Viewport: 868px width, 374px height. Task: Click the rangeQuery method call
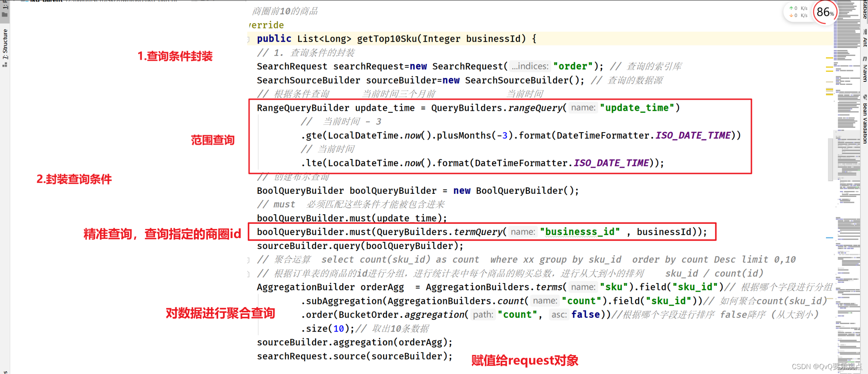535,108
